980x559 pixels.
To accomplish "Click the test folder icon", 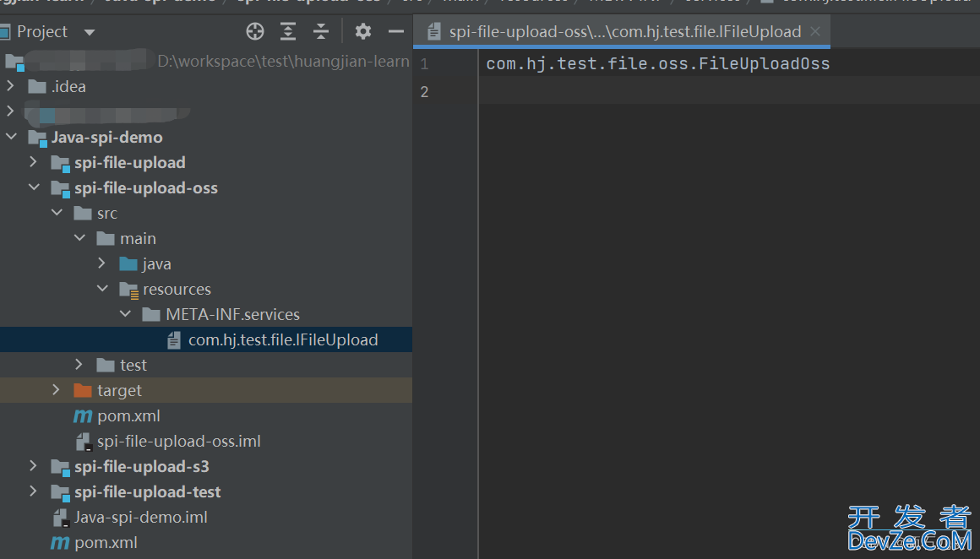I will 106,366.
